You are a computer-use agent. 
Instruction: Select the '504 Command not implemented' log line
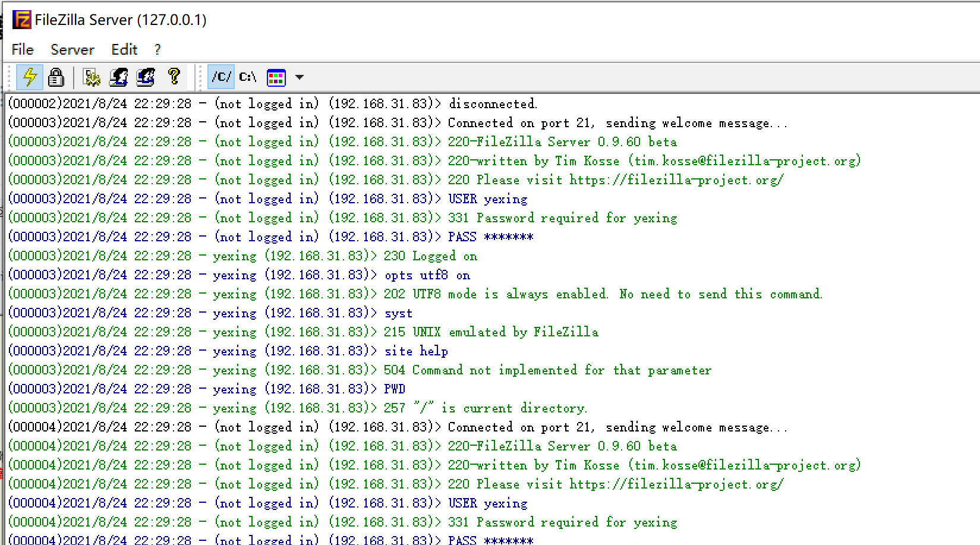360,370
